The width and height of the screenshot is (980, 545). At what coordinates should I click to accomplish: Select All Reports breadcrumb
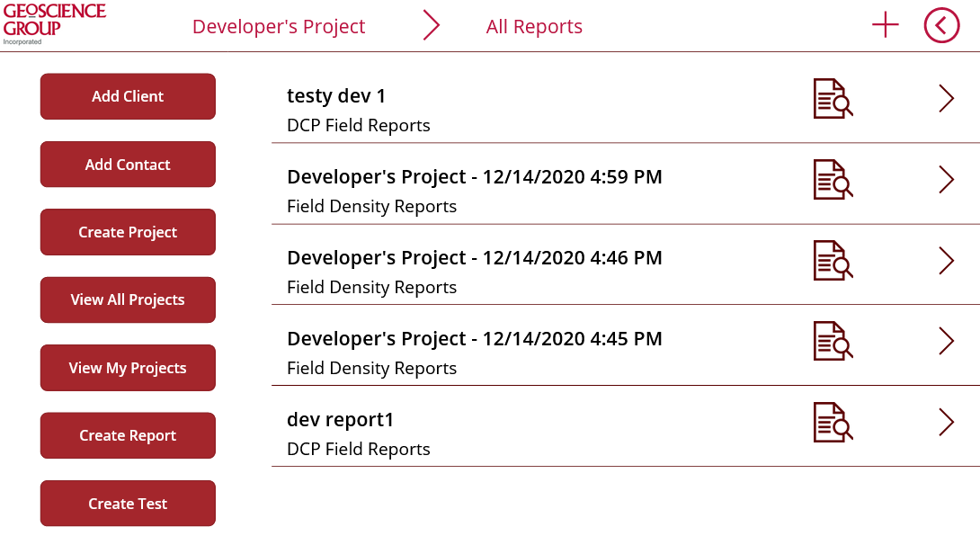[534, 26]
